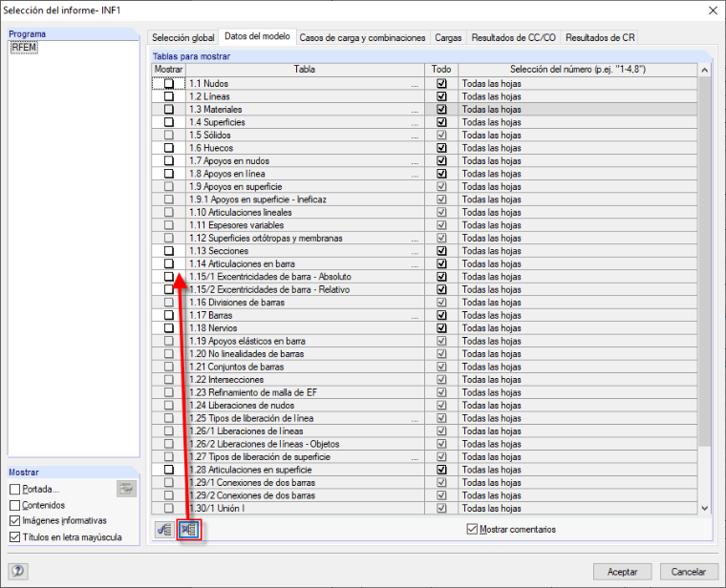This screenshot has width=726, height=588.
Task: Switch to Resultados de CR tab
Action: [600, 37]
